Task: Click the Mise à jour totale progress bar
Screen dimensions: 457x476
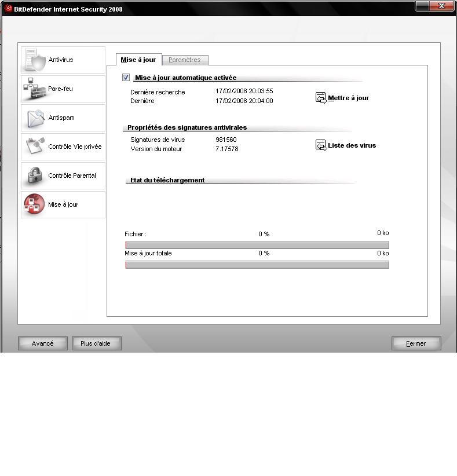Action: point(257,265)
